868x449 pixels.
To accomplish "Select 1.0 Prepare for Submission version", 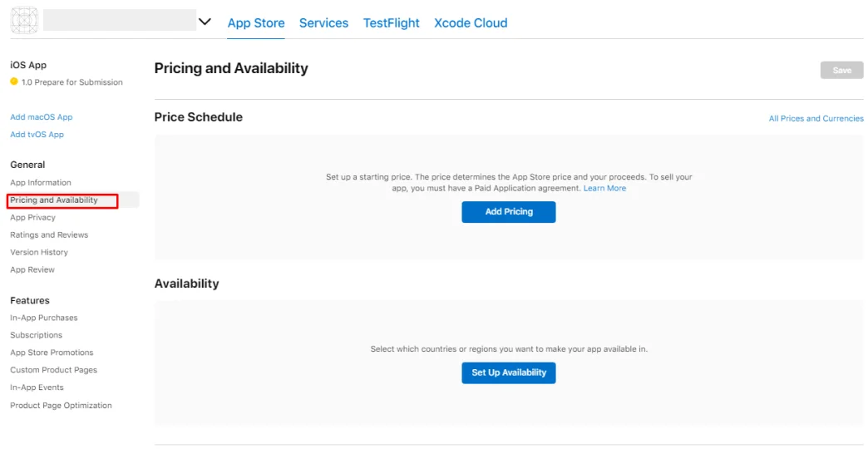I will [72, 82].
